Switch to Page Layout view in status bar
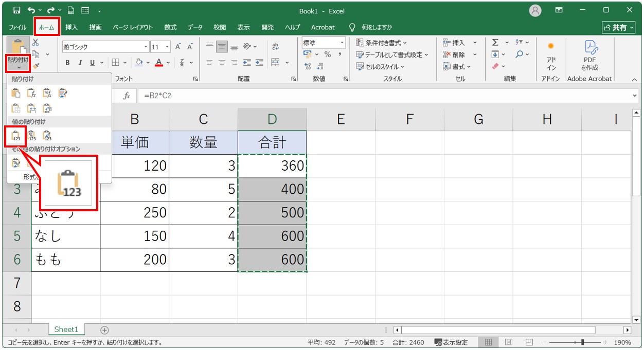 (x=508, y=342)
